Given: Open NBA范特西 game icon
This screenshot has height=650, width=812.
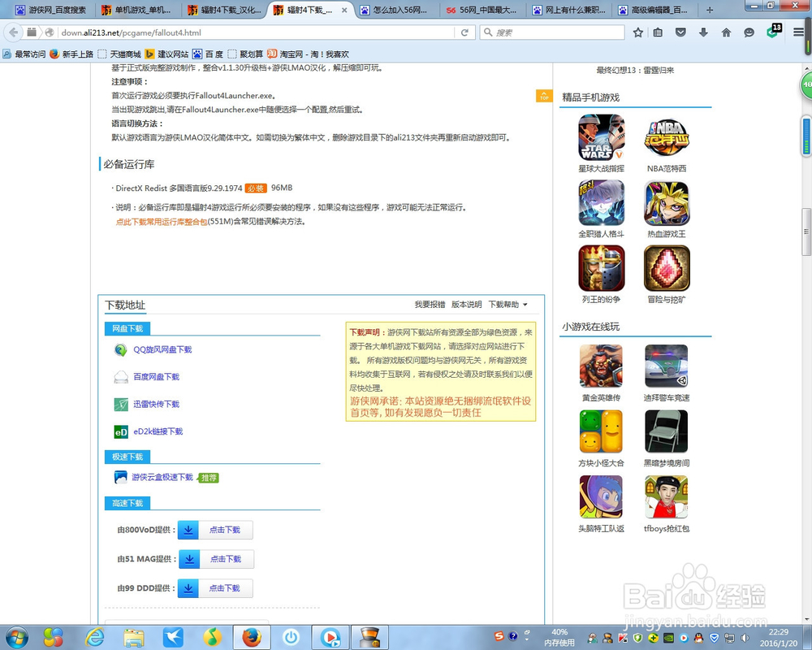Looking at the screenshot, I should click(x=667, y=137).
